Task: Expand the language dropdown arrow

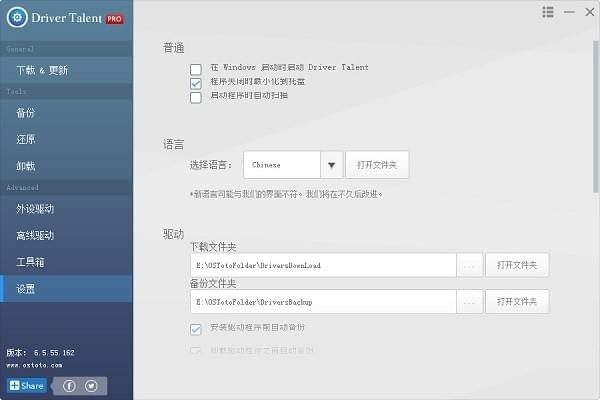Action: click(331, 165)
